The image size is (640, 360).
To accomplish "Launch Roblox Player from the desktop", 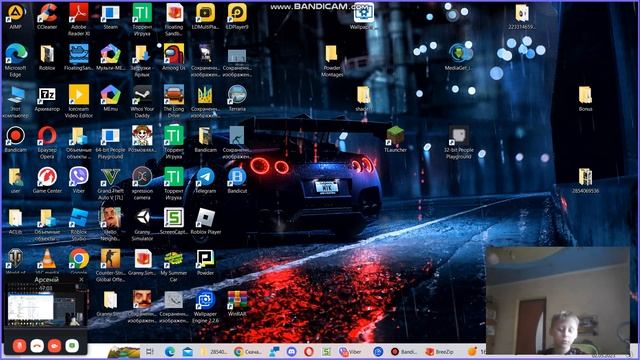I will pos(205,218).
